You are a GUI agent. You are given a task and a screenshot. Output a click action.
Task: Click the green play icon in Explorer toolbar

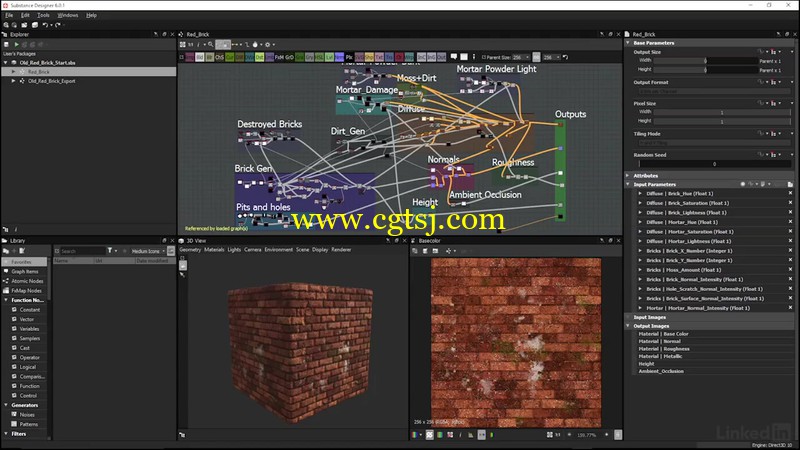pyautogui.click(x=16, y=44)
